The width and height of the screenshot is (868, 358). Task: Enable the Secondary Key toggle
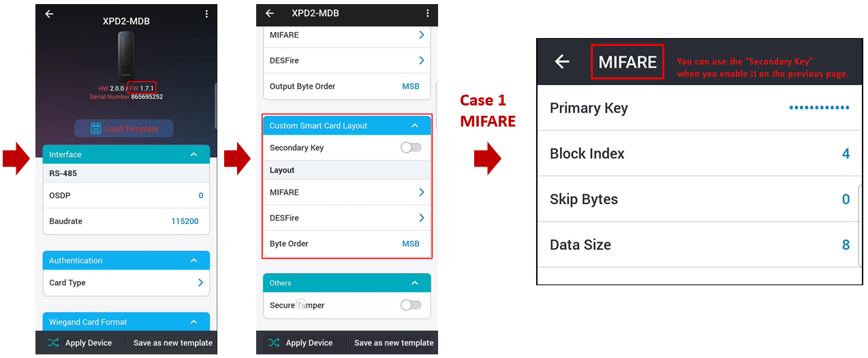pyautogui.click(x=411, y=148)
